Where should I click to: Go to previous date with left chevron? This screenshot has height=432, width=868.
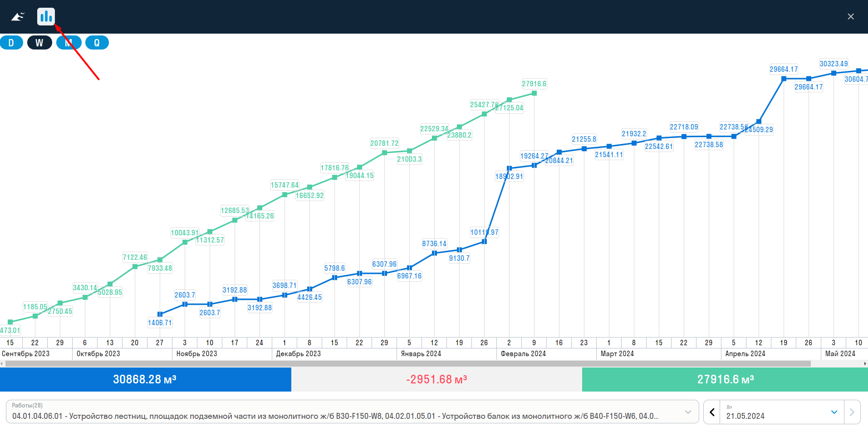[712, 412]
